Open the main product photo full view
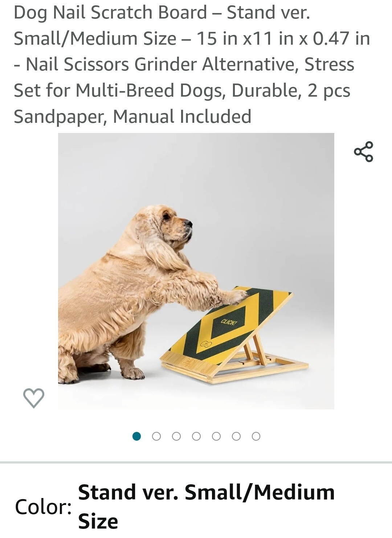The width and height of the screenshot is (392, 538). 196,271
